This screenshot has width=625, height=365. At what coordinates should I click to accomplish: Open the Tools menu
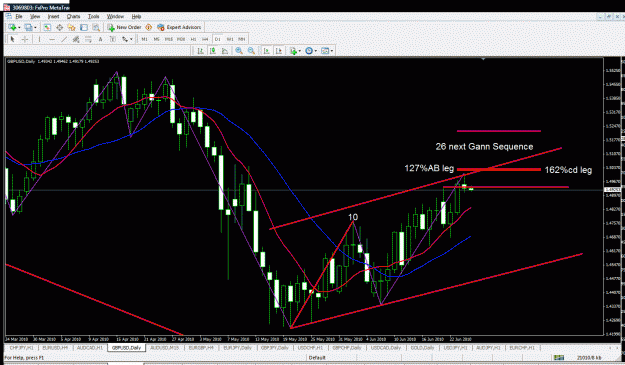(93, 16)
